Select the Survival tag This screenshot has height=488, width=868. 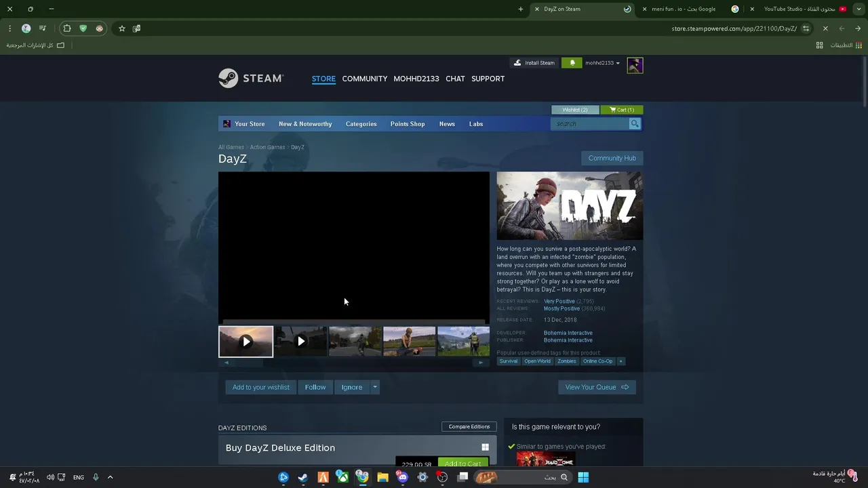click(509, 361)
